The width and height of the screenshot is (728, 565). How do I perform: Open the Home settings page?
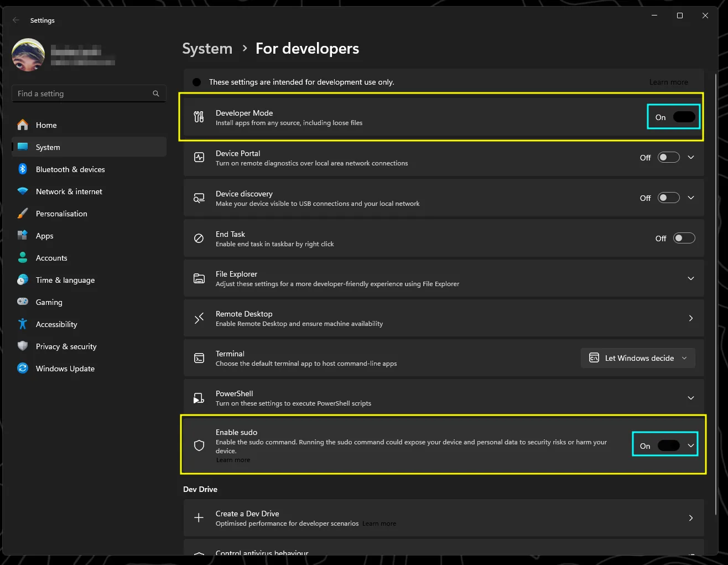(89, 125)
